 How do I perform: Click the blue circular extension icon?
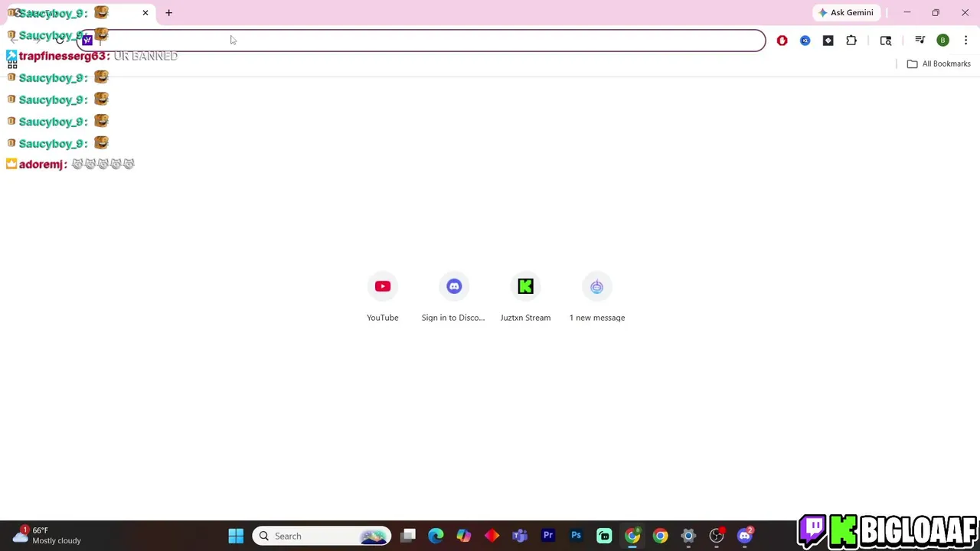click(x=805, y=41)
